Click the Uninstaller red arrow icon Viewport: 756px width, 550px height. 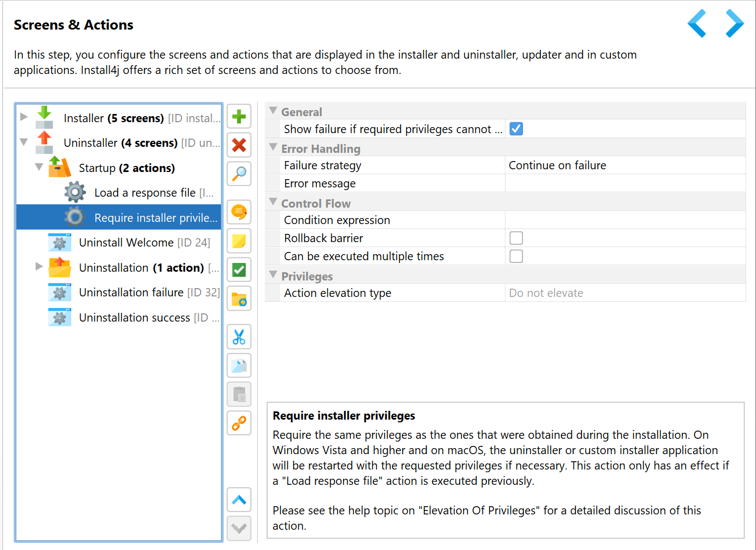[44, 142]
